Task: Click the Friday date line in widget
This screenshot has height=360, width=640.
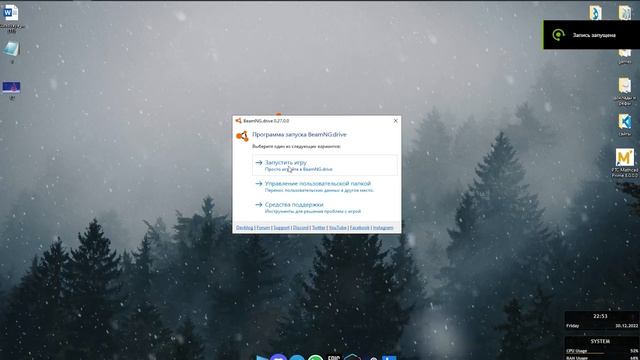Action: coord(602,326)
